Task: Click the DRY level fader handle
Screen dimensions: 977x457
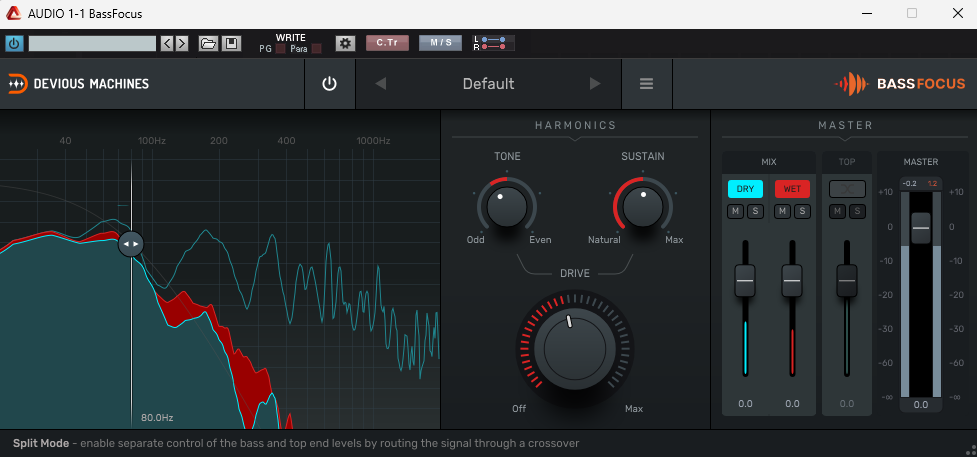Action: [x=745, y=281]
